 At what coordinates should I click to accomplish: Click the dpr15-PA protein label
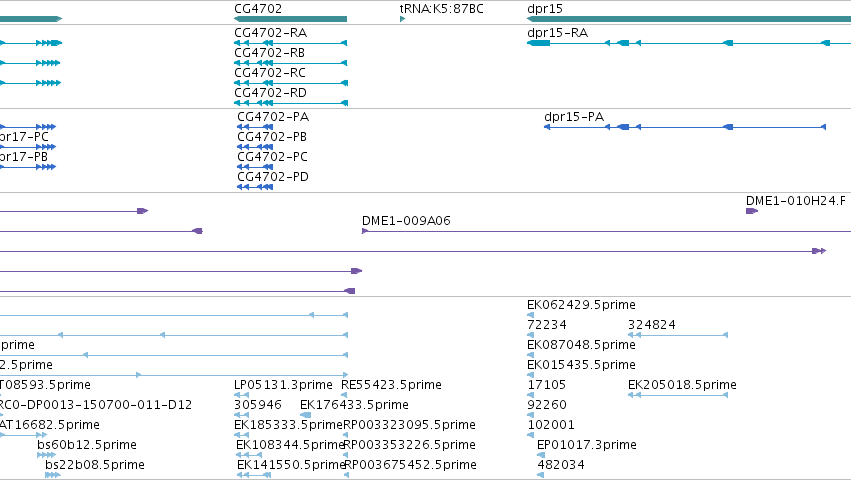(574, 117)
